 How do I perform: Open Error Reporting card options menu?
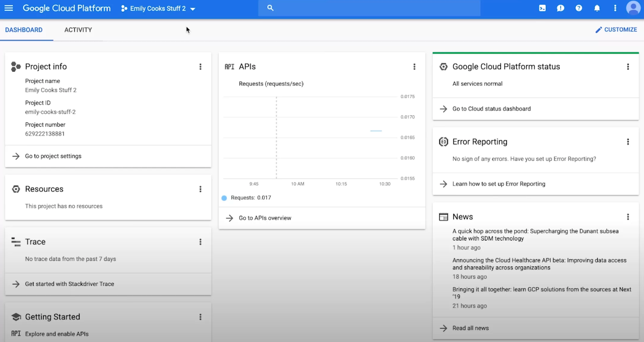pyautogui.click(x=628, y=142)
